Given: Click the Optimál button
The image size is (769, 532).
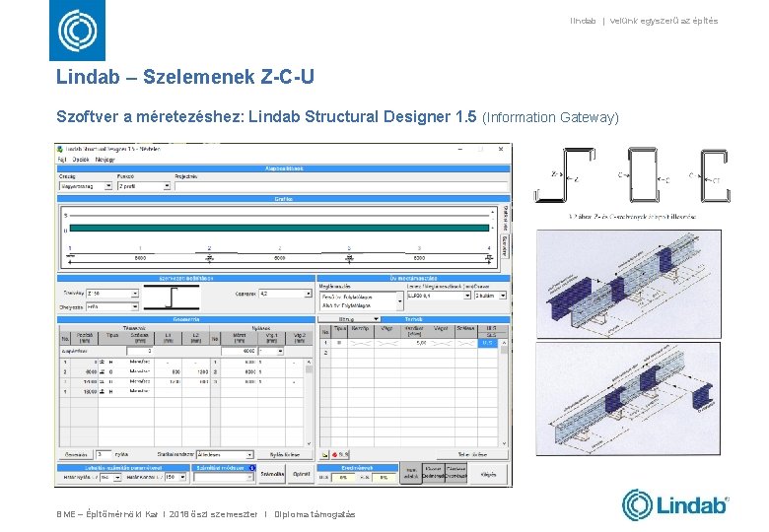Looking at the screenshot, I should point(301,474).
